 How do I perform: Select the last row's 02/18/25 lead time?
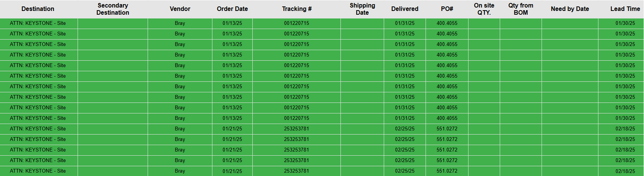(x=625, y=171)
